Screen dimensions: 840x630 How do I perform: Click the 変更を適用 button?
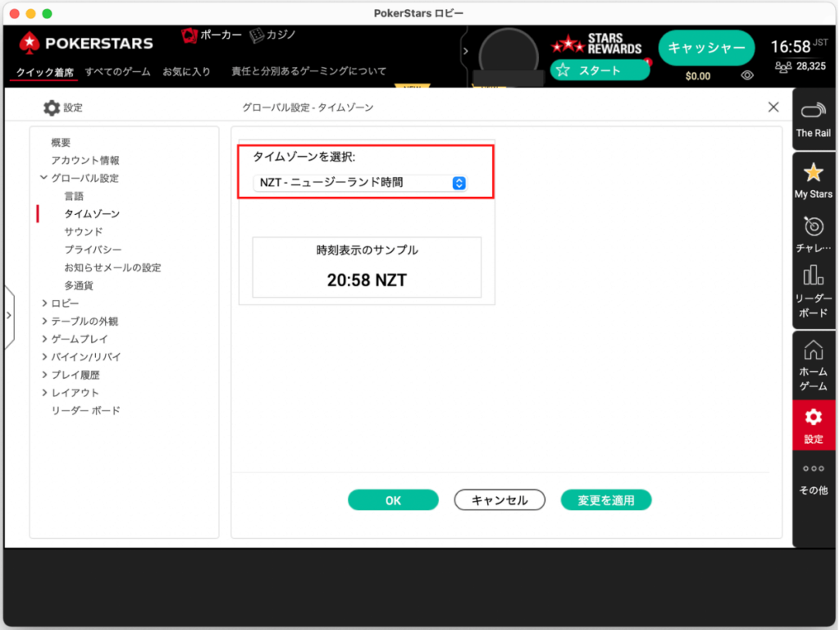click(x=606, y=500)
